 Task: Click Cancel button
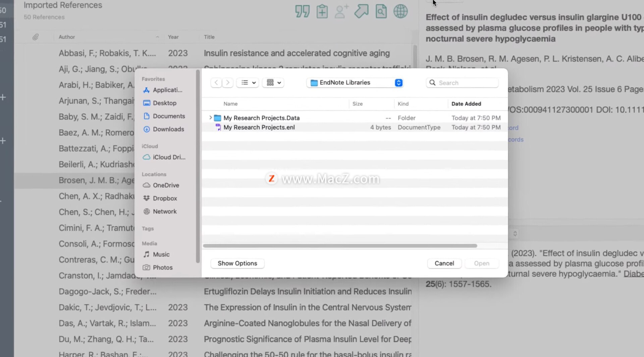coord(444,263)
